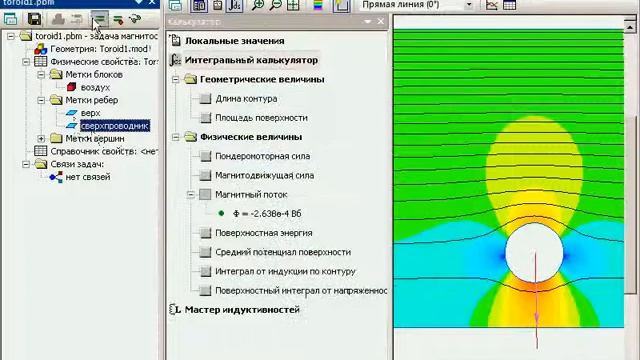This screenshot has width=640, height=360.
Task: Open the toroid1.pbm panel menu arrow
Action: pos(138,2)
